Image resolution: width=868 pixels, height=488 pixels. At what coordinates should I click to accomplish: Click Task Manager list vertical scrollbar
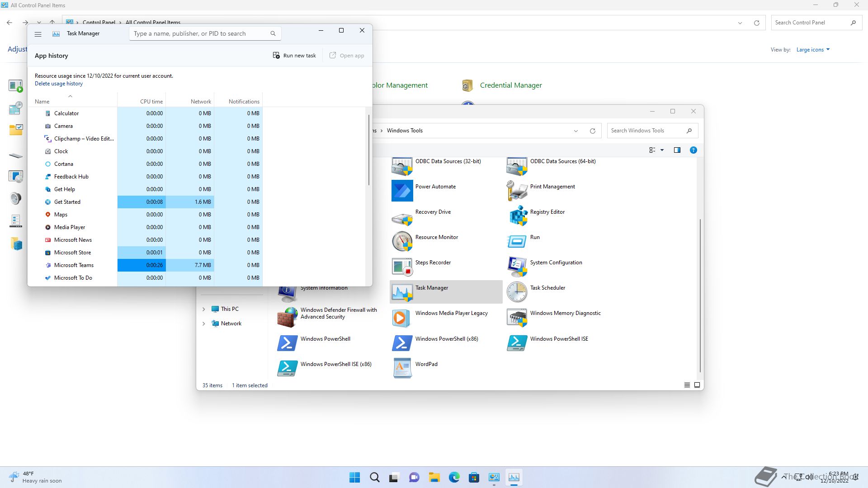click(369, 150)
